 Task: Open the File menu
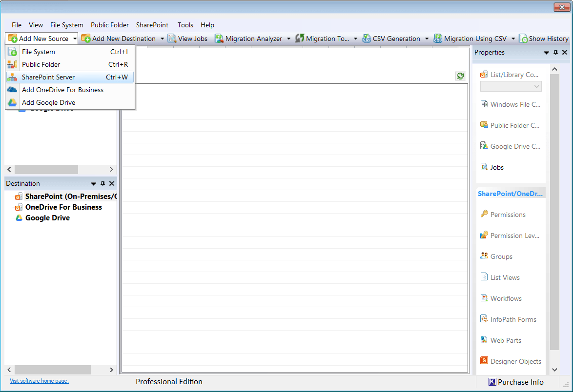point(17,25)
